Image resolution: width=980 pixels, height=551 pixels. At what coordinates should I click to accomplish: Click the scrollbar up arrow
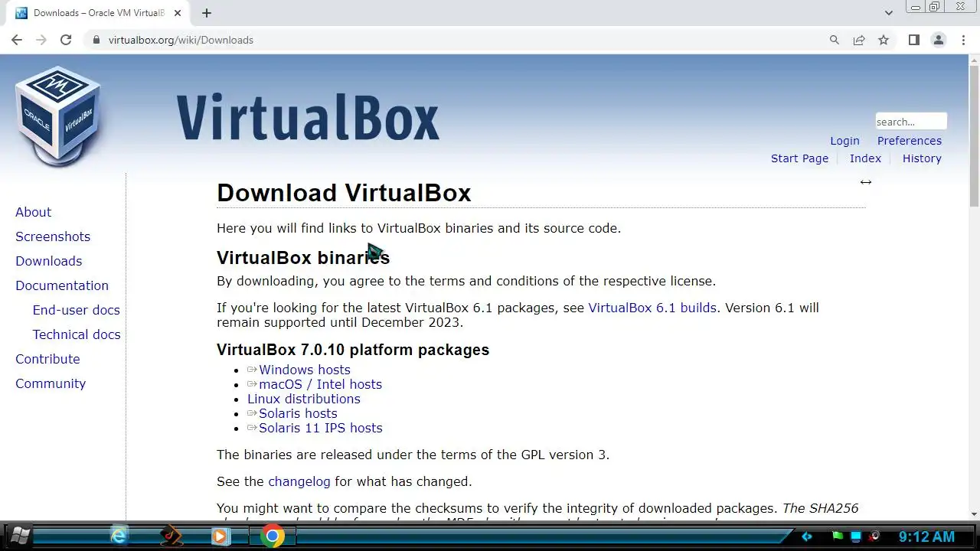click(x=974, y=59)
